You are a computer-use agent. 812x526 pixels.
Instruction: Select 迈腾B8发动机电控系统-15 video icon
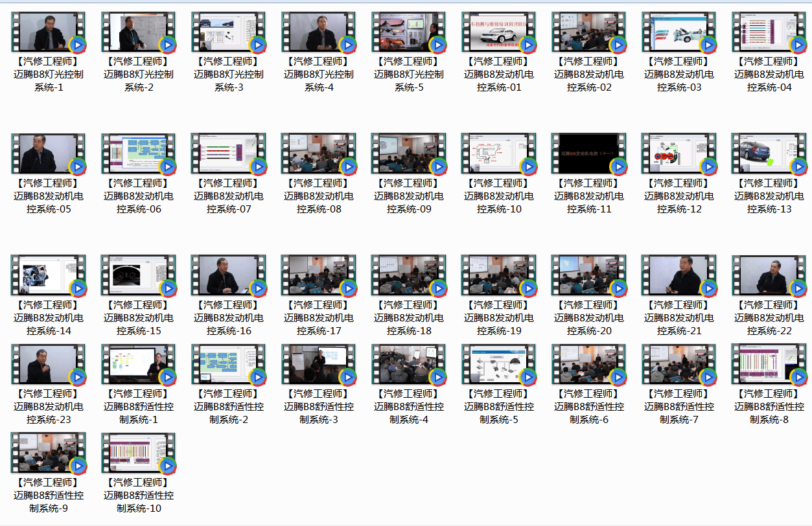pos(138,275)
